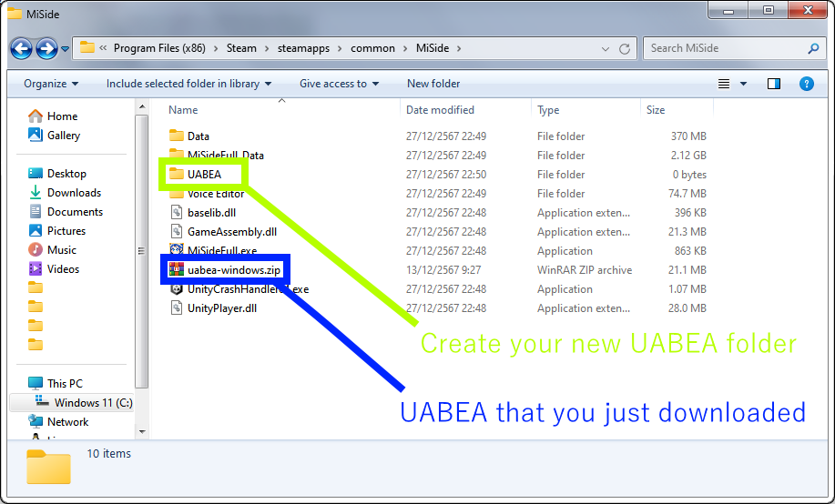
Task: Open the view options dropdown arrow
Action: (743, 84)
